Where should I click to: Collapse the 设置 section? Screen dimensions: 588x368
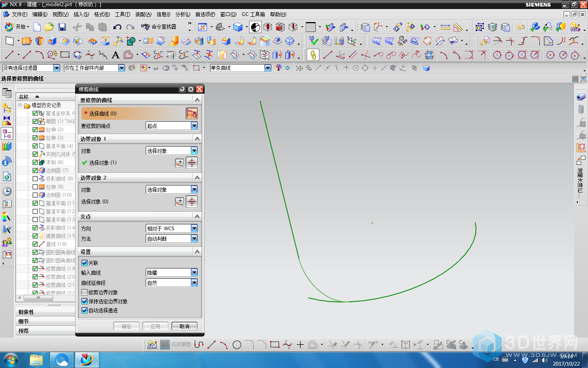click(x=197, y=251)
